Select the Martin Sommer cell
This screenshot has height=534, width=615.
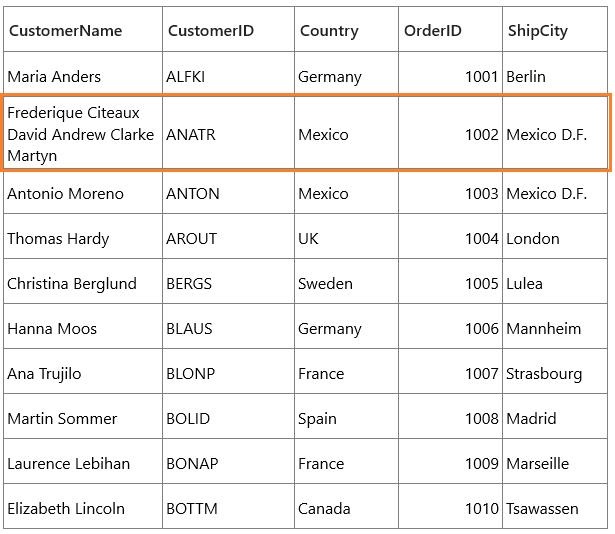click(x=83, y=416)
